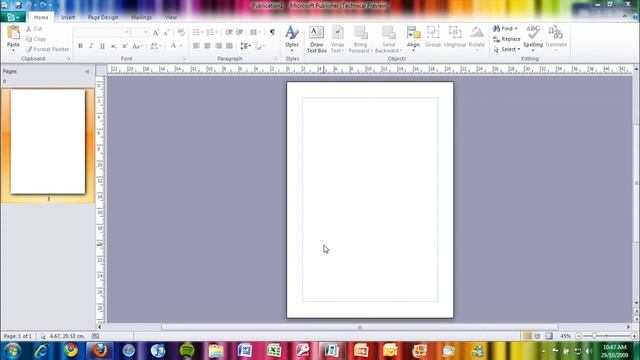Viewport: 640px width, 360px height.
Task: Open the Page Design tab
Action: 103,18
